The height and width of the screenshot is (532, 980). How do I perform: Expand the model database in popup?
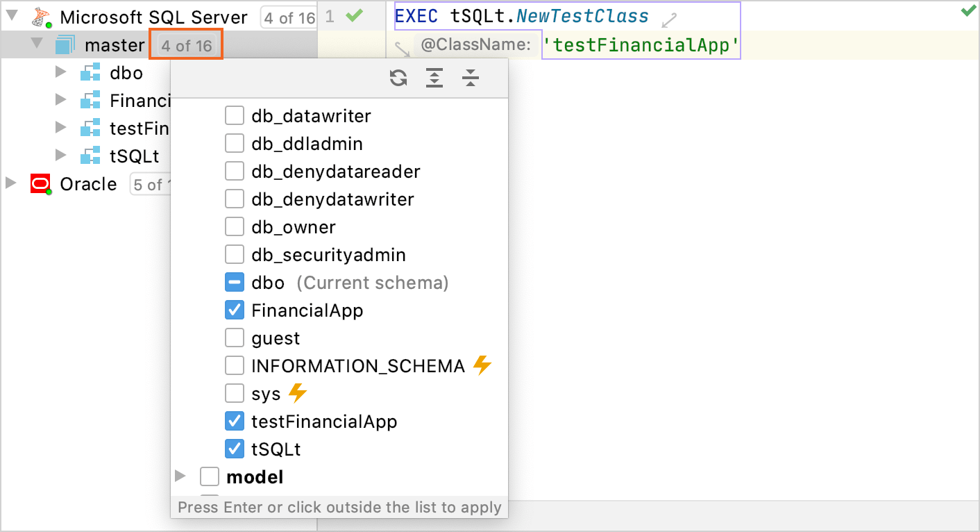[180, 476]
